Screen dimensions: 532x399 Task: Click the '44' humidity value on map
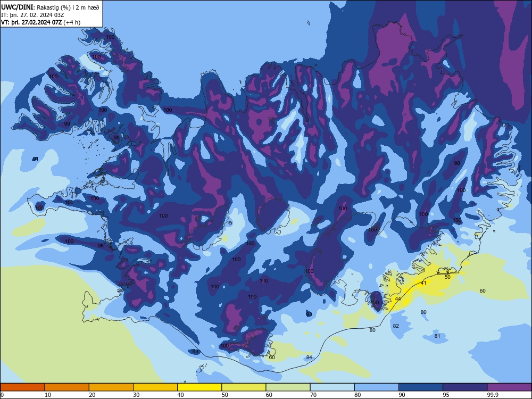click(x=398, y=298)
